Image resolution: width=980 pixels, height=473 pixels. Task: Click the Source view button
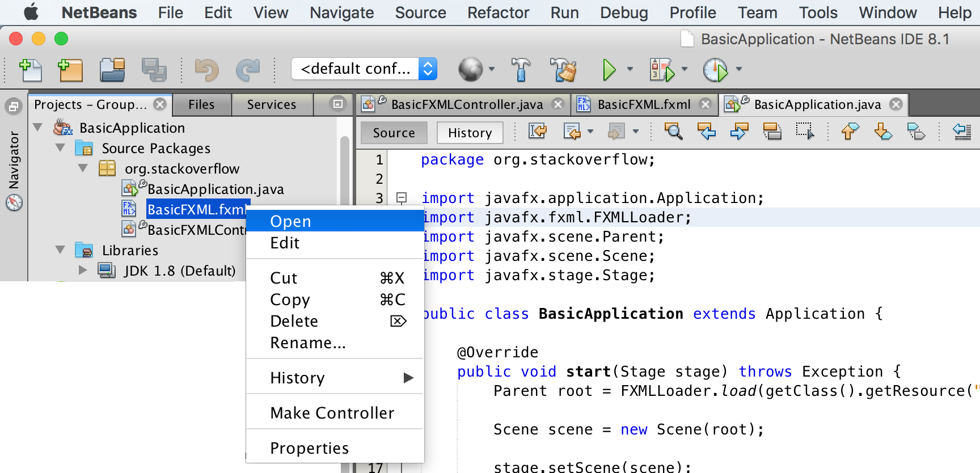394,133
